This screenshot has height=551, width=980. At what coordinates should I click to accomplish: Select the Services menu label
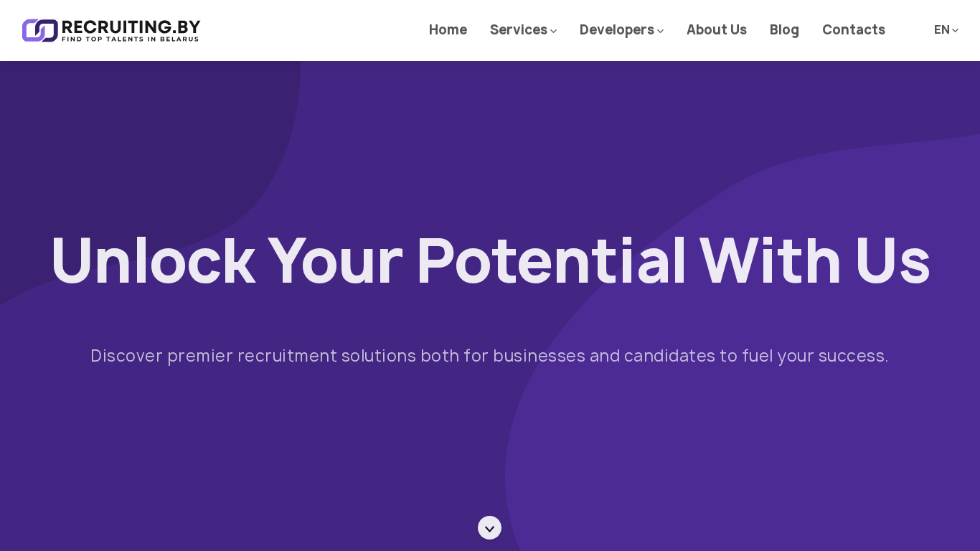coord(518,29)
